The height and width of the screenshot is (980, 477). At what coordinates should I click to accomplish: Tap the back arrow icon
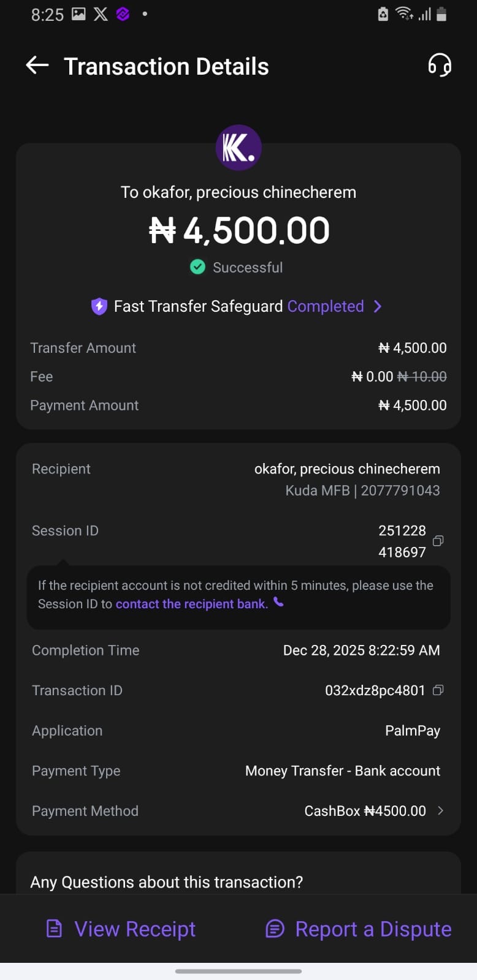[x=37, y=66]
